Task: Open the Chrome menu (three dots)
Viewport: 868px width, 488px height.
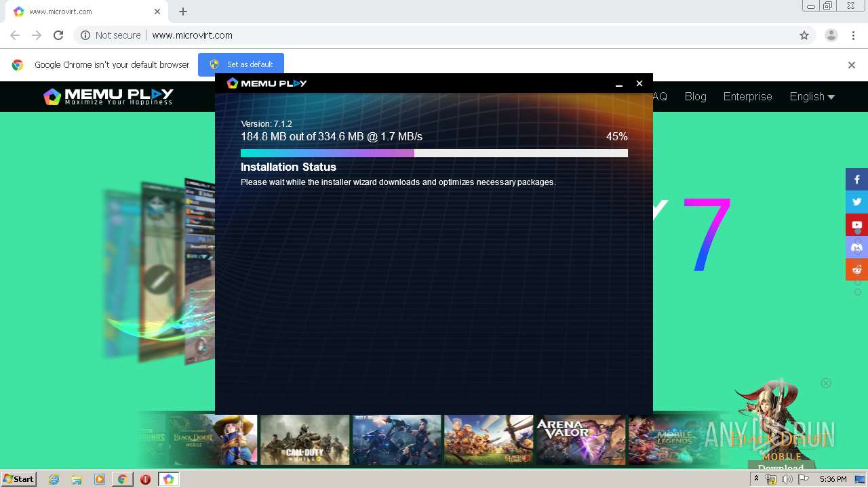Action: (x=854, y=35)
